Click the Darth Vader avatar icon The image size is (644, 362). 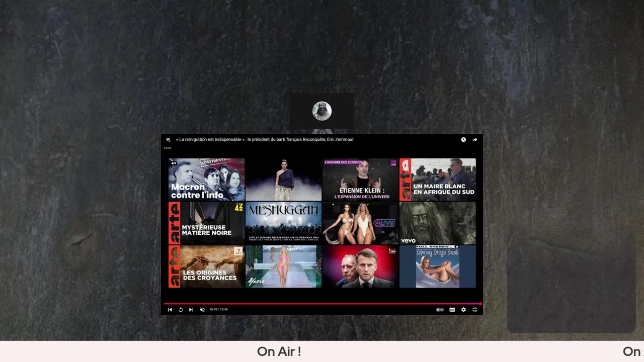coord(322,111)
